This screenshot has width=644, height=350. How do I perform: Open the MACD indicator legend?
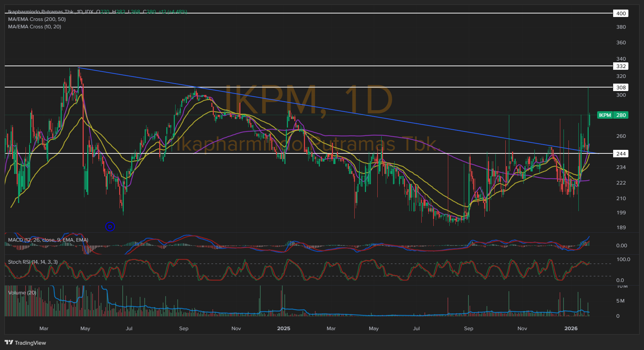click(x=48, y=240)
